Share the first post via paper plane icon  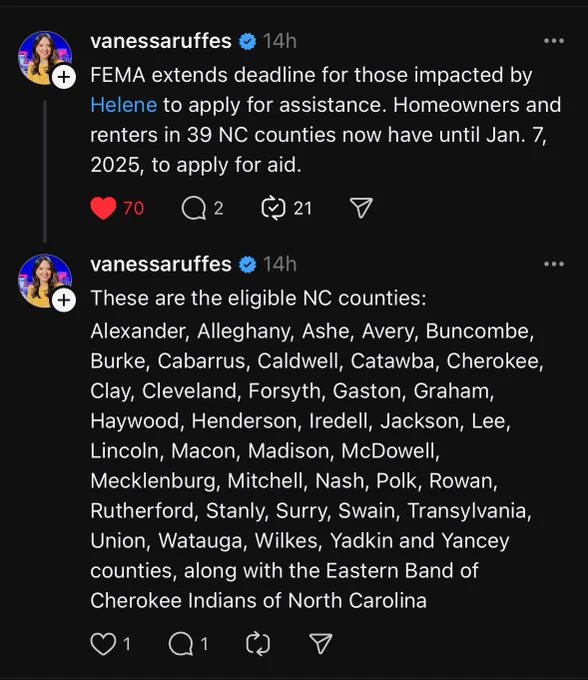coord(361,208)
